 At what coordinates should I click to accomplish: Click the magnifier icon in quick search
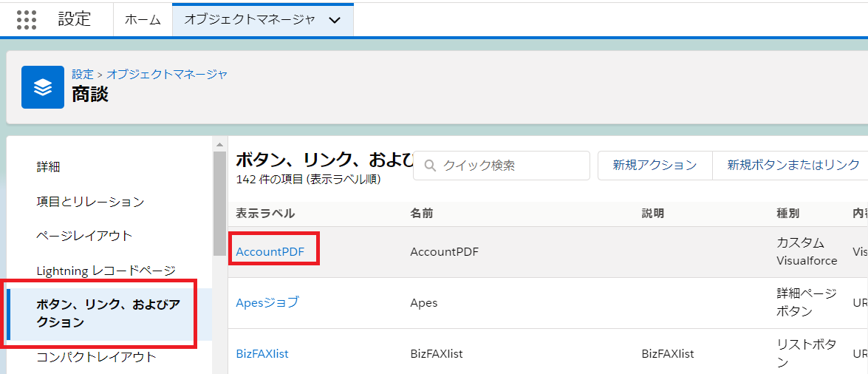pyautogui.click(x=429, y=166)
